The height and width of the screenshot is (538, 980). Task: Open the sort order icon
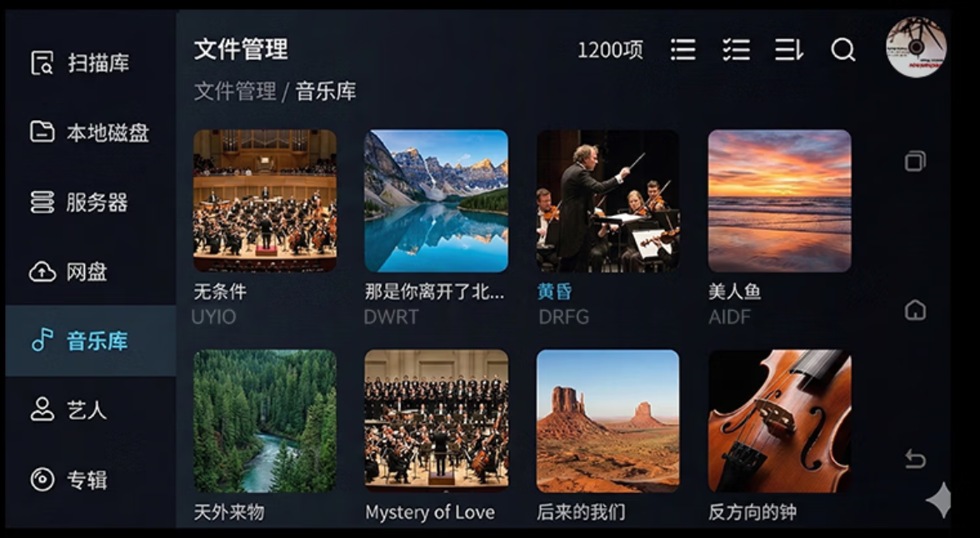(x=788, y=49)
